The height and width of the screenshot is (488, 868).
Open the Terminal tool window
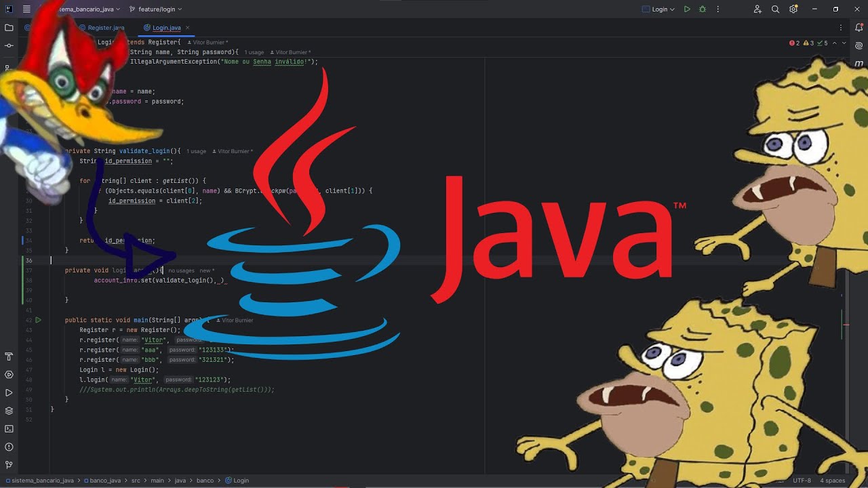[x=9, y=428]
